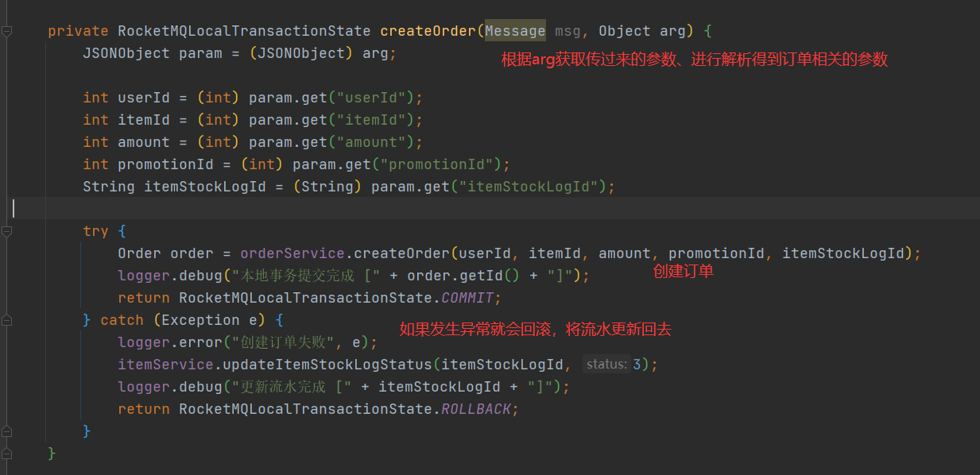Click the fold-end marker at the catch closing brace
980x475 pixels.
click(x=7, y=431)
